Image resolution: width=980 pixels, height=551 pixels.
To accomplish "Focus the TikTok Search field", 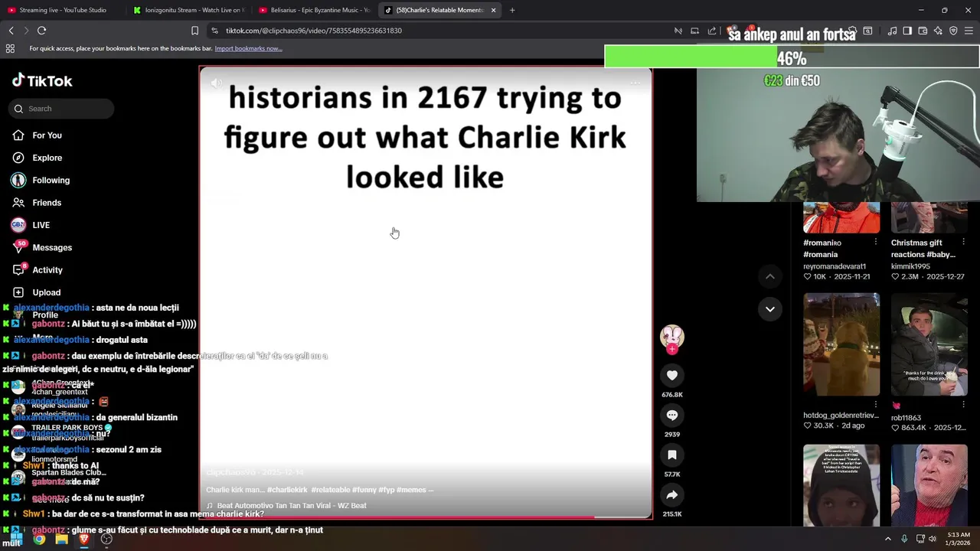I will tap(62, 109).
